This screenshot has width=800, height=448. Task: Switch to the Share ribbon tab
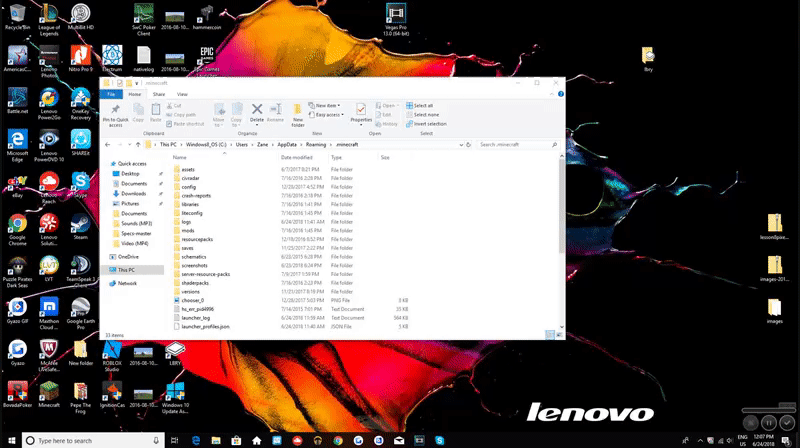click(x=159, y=94)
